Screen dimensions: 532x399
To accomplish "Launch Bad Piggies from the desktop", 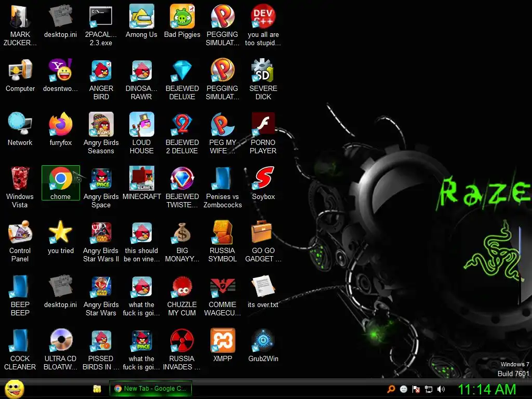I will click(182, 21).
